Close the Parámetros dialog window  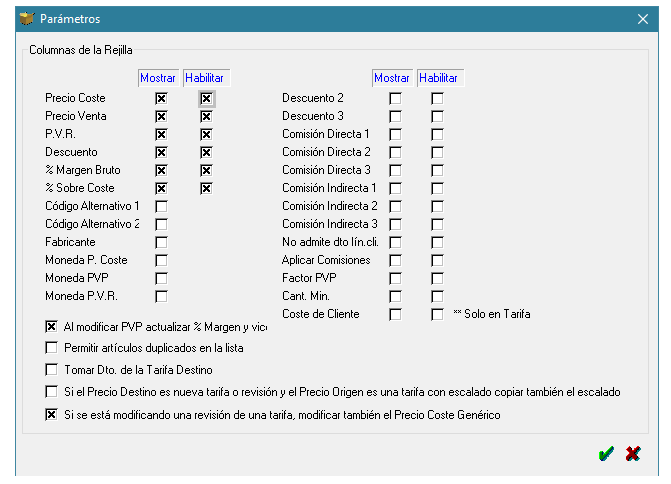[643, 19]
